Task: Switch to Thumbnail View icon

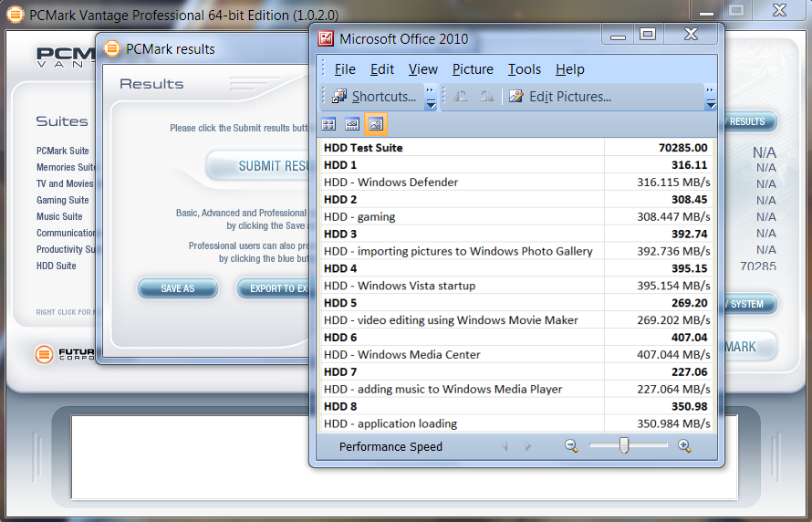Action: point(328,124)
